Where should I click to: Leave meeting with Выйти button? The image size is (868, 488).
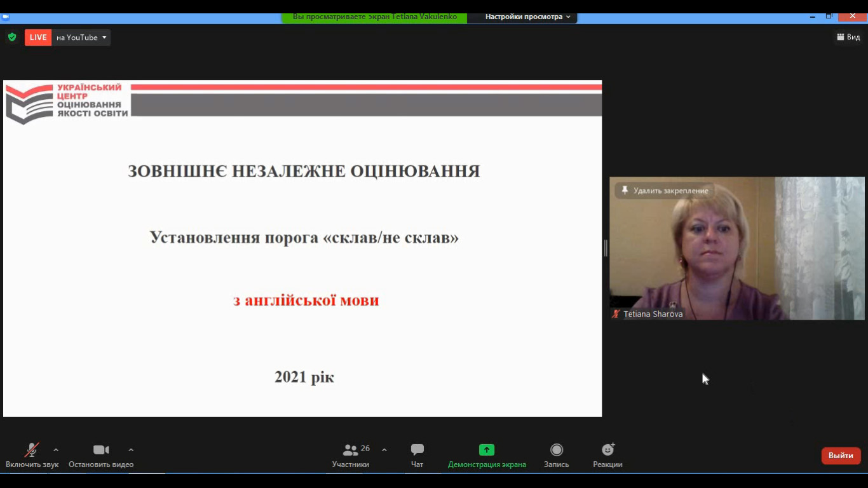click(x=841, y=456)
